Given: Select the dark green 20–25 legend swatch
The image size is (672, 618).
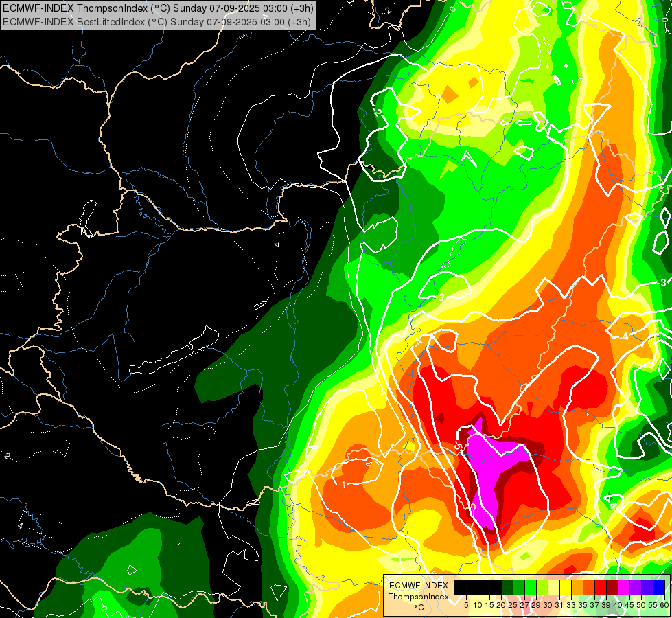Looking at the screenshot, I should (x=507, y=587).
